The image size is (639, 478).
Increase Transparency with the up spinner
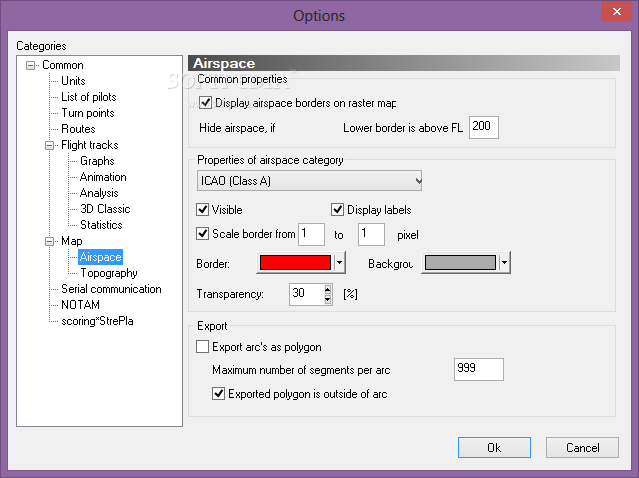pyautogui.click(x=328, y=290)
